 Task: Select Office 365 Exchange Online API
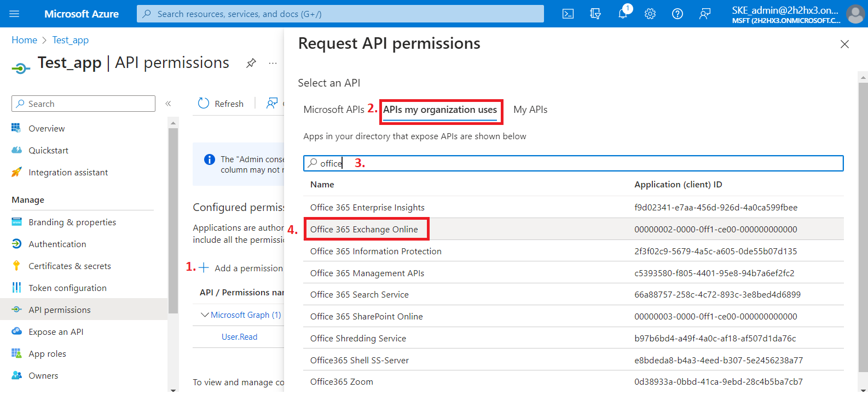364,229
